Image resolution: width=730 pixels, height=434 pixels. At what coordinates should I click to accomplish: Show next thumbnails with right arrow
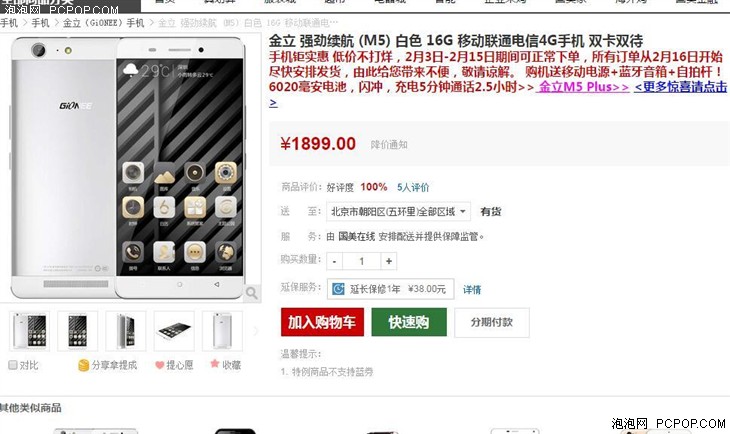[255, 331]
